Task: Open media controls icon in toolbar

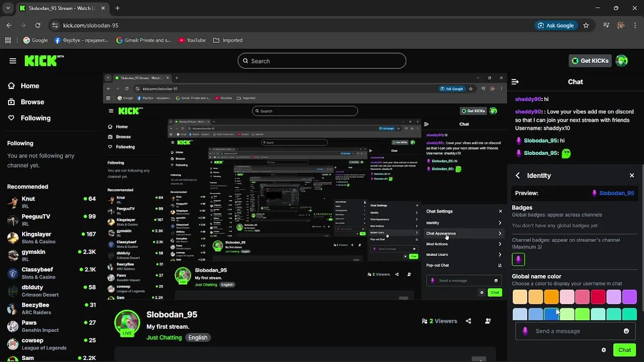Action: (x=606, y=25)
